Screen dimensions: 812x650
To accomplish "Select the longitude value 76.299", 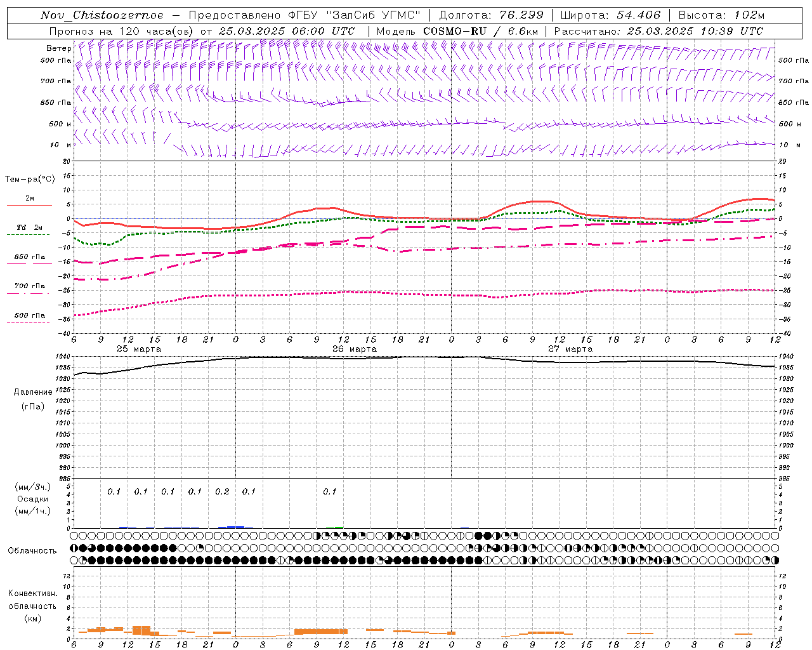I will point(520,15).
